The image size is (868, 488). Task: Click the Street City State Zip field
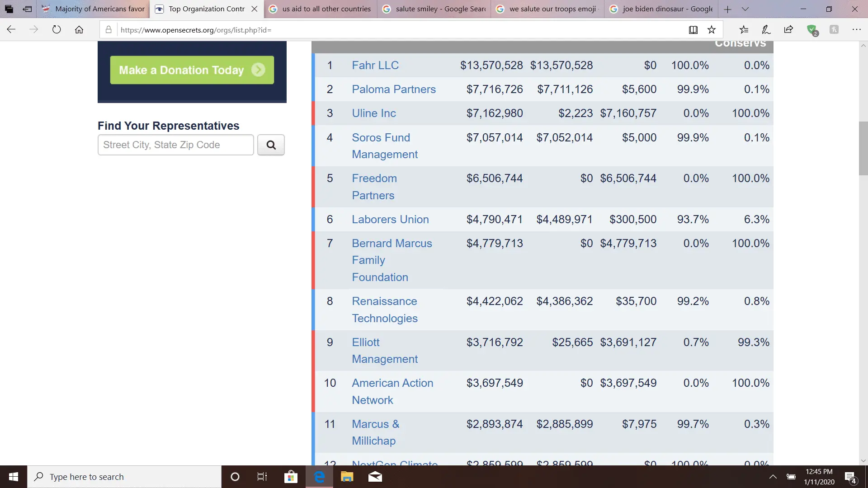click(175, 145)
